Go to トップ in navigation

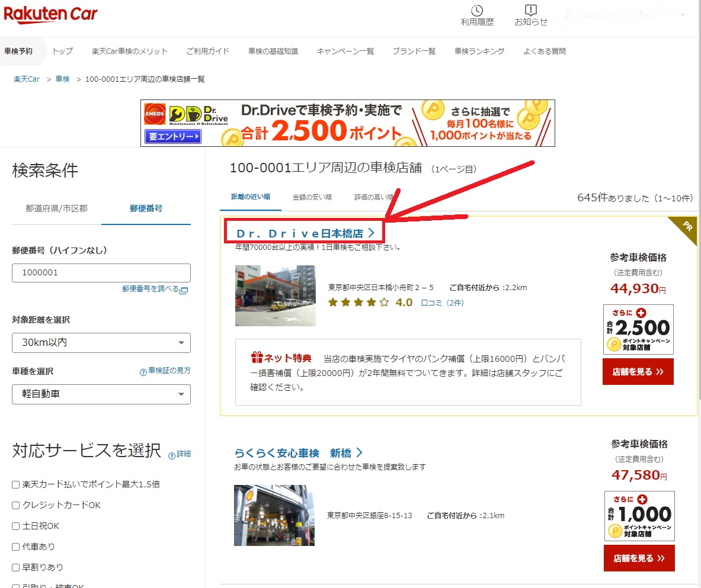click(x=63, y=51)
